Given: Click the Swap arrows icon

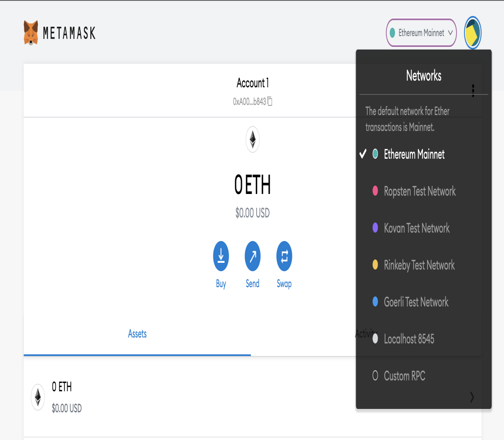Looking at the screenshot, I should [284, 256].
